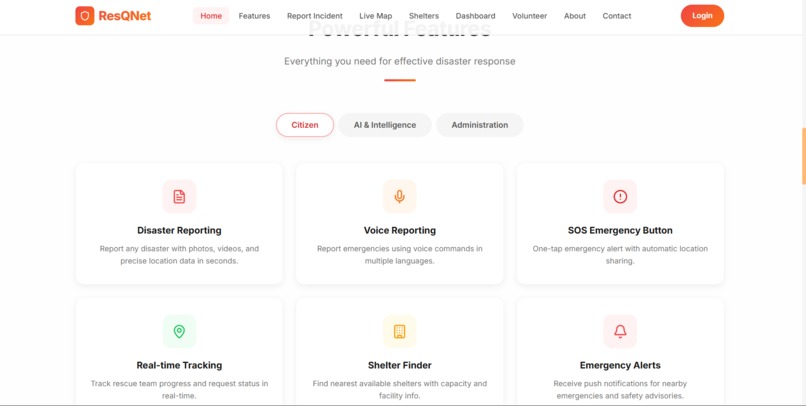Click the Voice Reporting card title
The image size is (806, 406).
point(399,230)
